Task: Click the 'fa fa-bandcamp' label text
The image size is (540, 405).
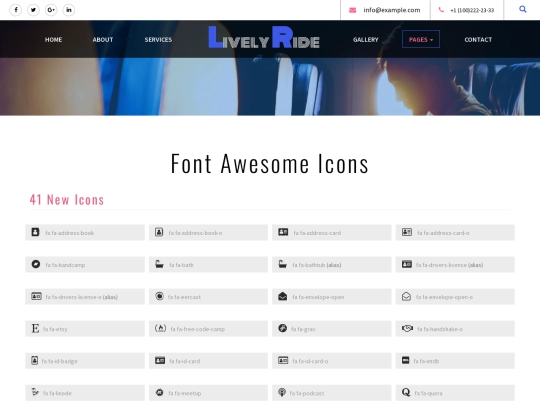Action: [65, 265]
